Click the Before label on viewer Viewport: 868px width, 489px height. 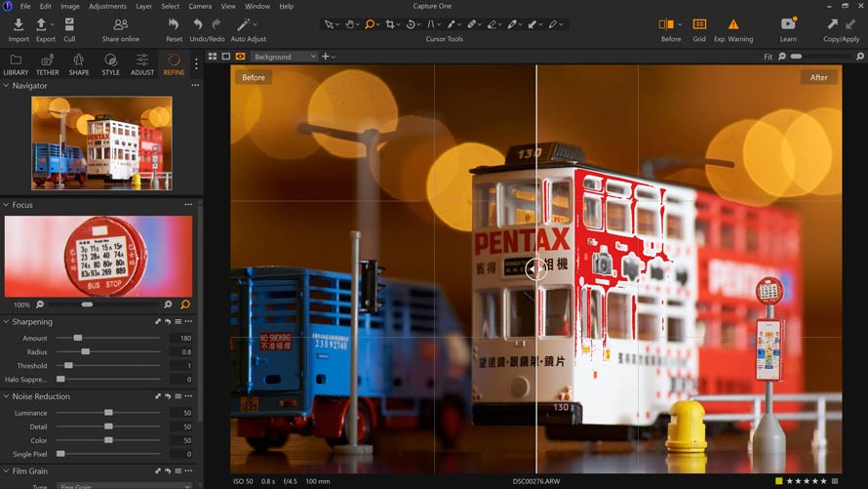(x=254, y=77)
